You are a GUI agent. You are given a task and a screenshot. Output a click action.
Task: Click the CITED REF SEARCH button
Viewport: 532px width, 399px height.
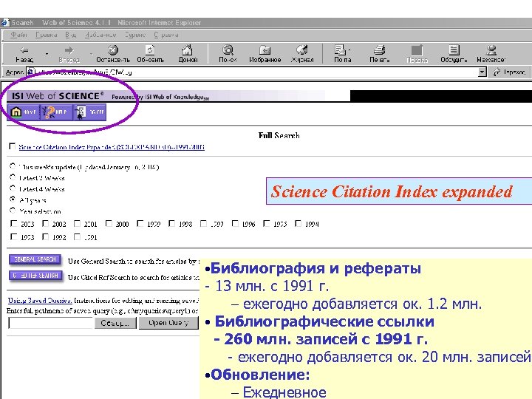(35, 276)
